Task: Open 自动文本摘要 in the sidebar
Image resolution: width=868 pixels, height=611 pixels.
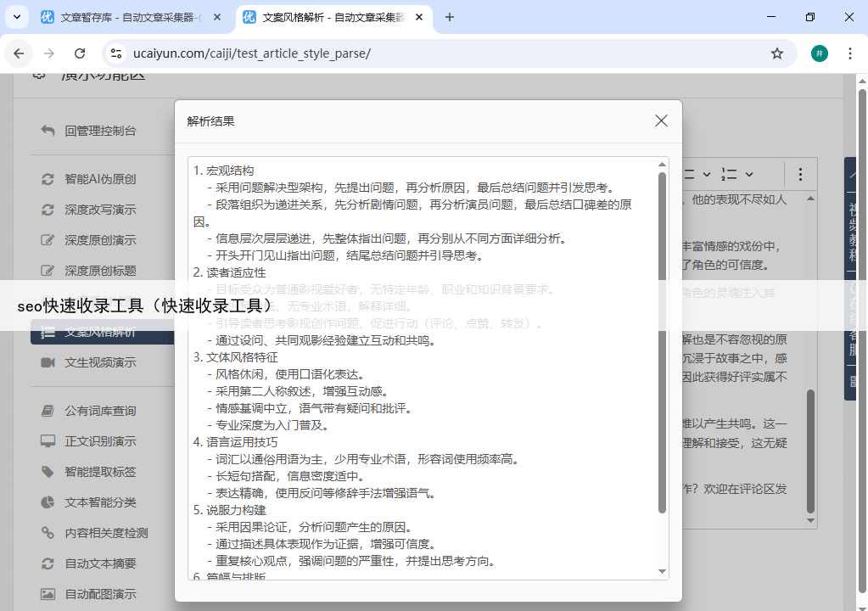Action: coord(100,563)
